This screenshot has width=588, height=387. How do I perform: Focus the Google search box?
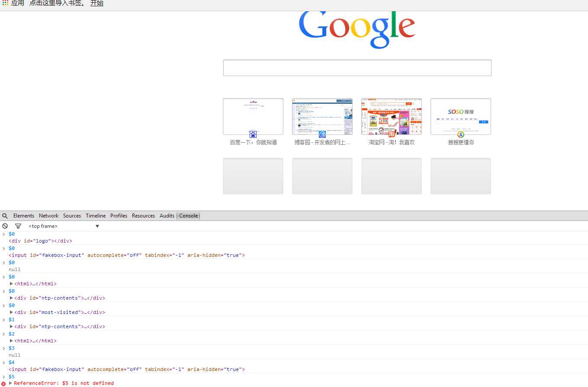[357, 68]
